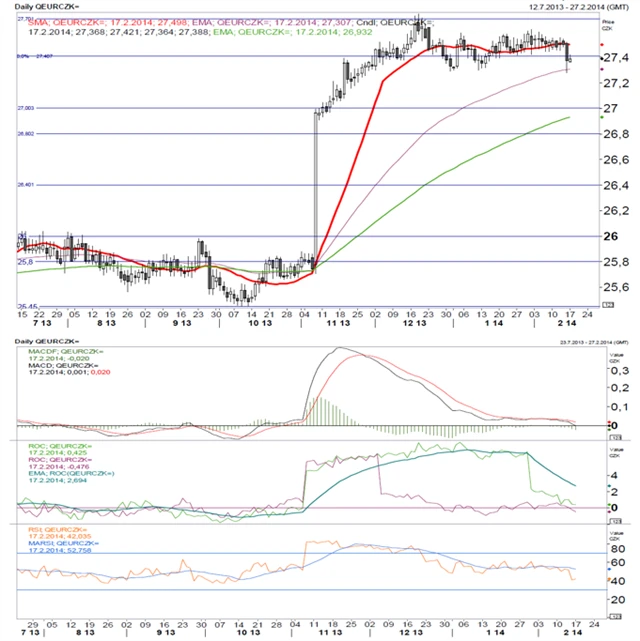The height and width of the screenshot is (641, 640).
Task: Select the MACDF legend value -0,020
Action: [x=78, y=358]
